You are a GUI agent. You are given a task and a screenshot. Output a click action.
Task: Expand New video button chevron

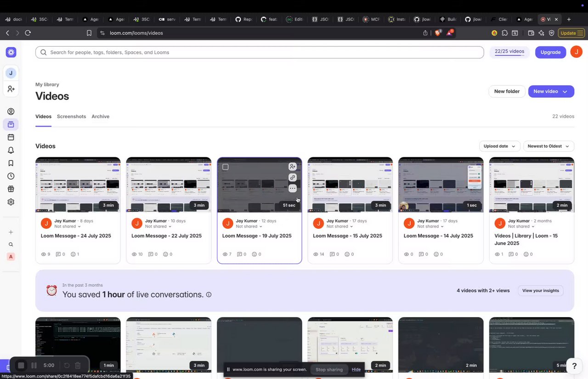(x=565, y=91)
